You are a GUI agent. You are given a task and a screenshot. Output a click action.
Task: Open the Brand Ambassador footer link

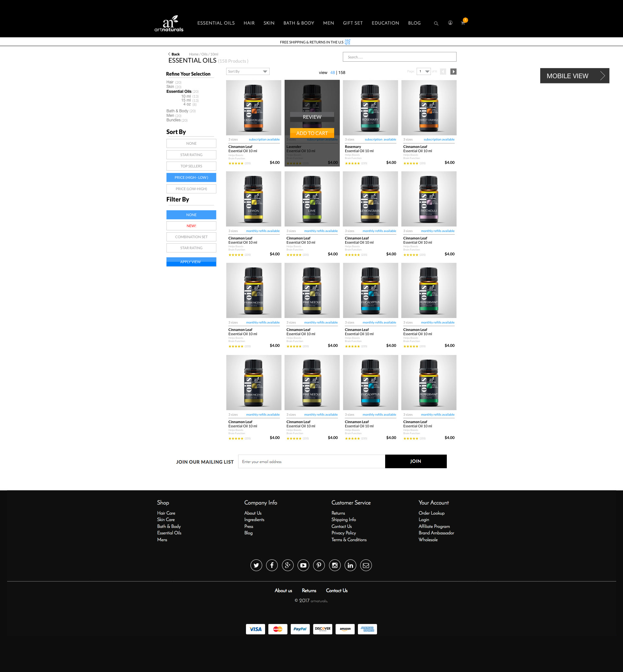click(436, 533)
